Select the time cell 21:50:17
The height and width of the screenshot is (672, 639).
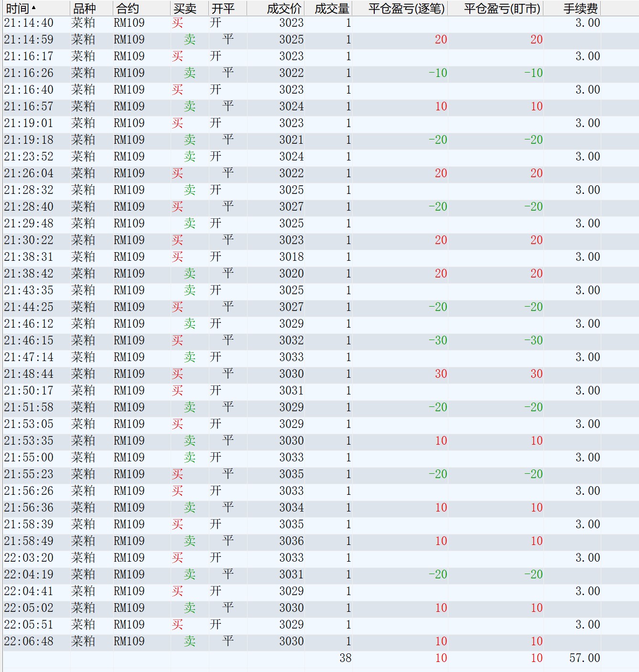pos(29,391)
